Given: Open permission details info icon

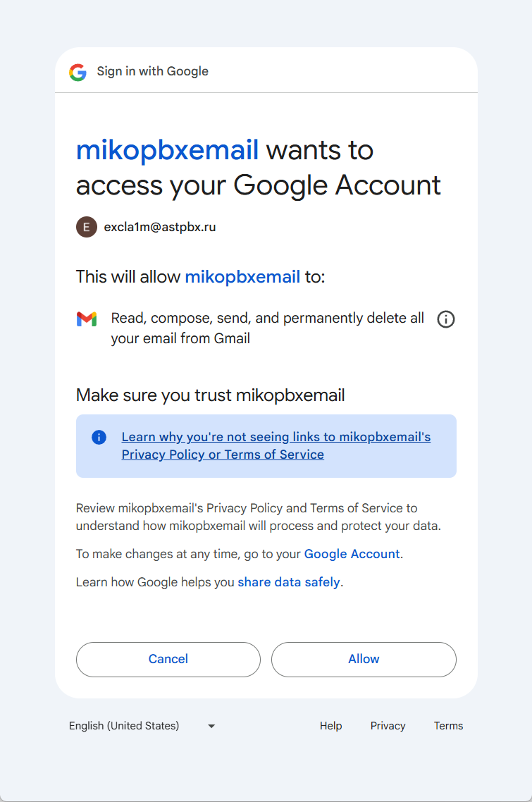Looking at the screenshot, I should pos(446,319).
